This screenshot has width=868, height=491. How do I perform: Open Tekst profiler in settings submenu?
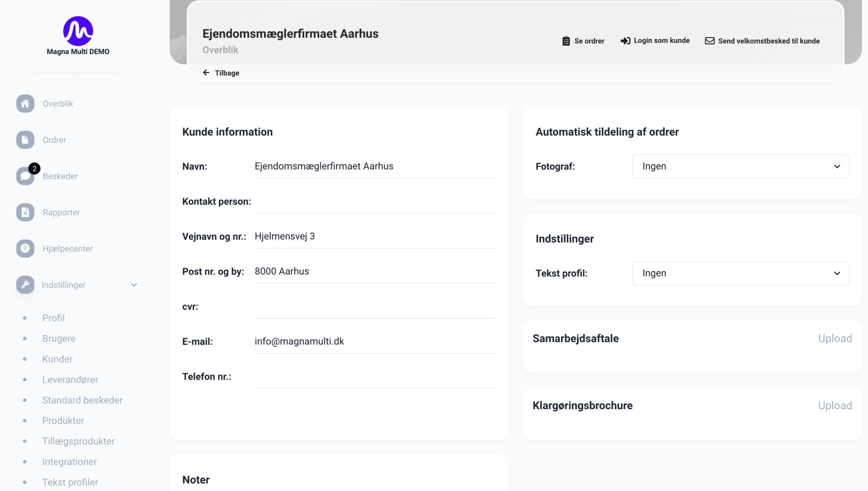[x=70, y=482]
